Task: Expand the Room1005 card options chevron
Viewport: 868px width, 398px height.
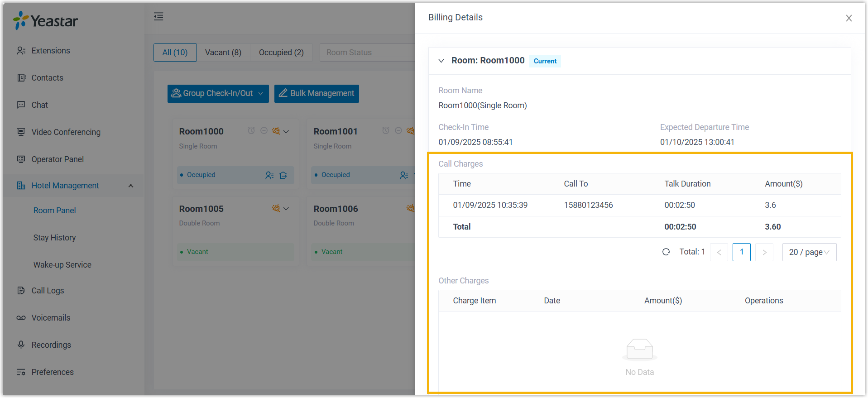Action: tap(286, 209)
